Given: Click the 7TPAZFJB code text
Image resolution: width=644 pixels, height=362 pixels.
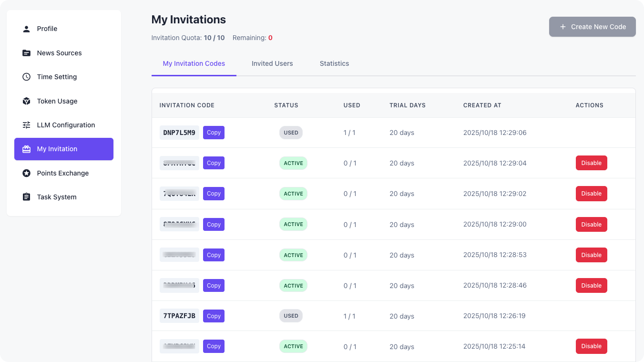Looking at the screenshot, I should click(x=179, y=316).
